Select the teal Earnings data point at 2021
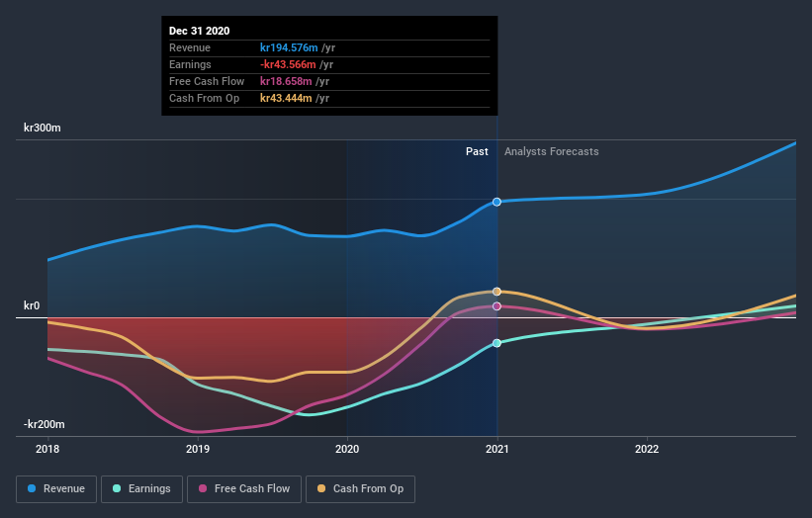 (x=496, y=343)
